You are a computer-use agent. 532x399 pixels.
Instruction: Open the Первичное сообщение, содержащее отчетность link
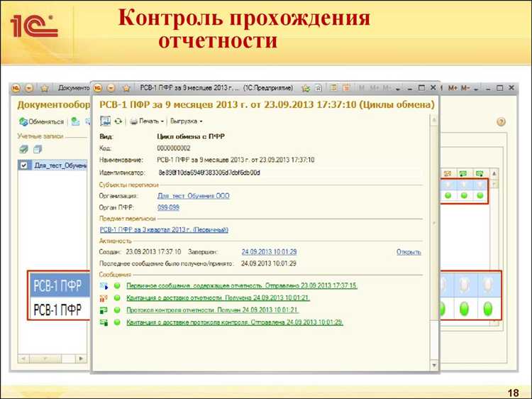click(x=242, y=285)
